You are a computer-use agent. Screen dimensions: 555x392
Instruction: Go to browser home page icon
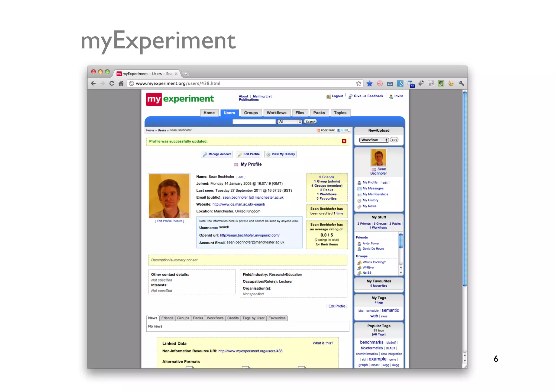(x=121, y=83)
